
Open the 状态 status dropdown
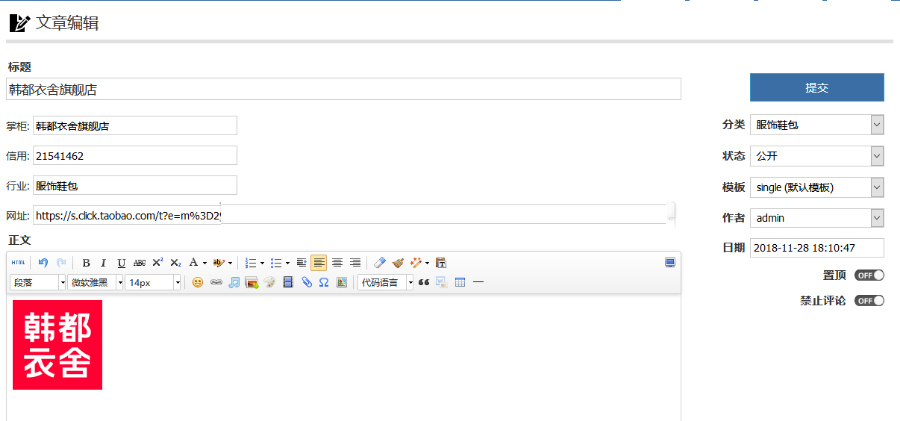(817, 156)
